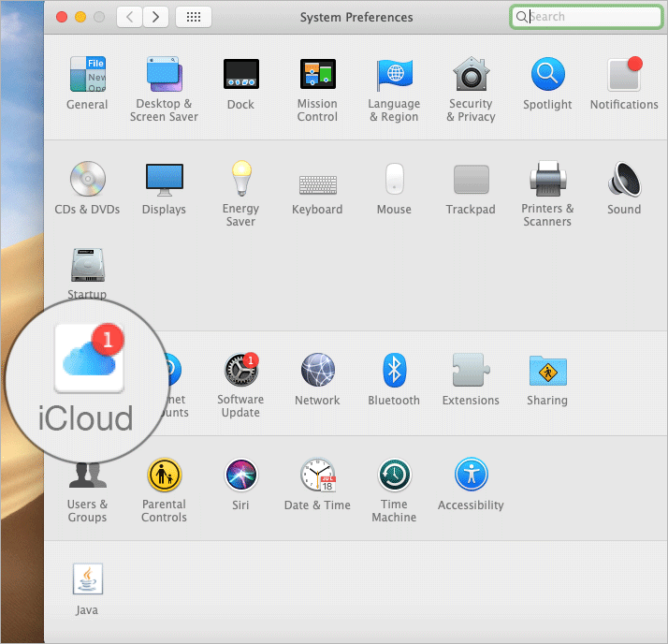Close the System Preferences window

coord(62,17)
